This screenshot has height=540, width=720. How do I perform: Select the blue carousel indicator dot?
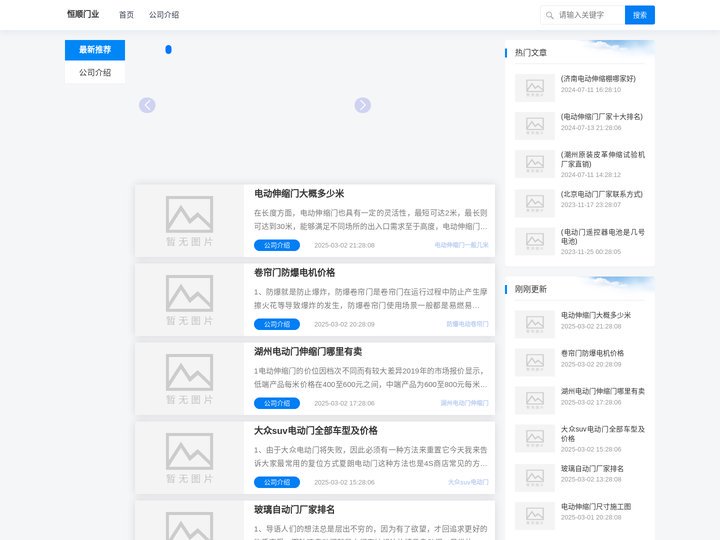point(169,50)
